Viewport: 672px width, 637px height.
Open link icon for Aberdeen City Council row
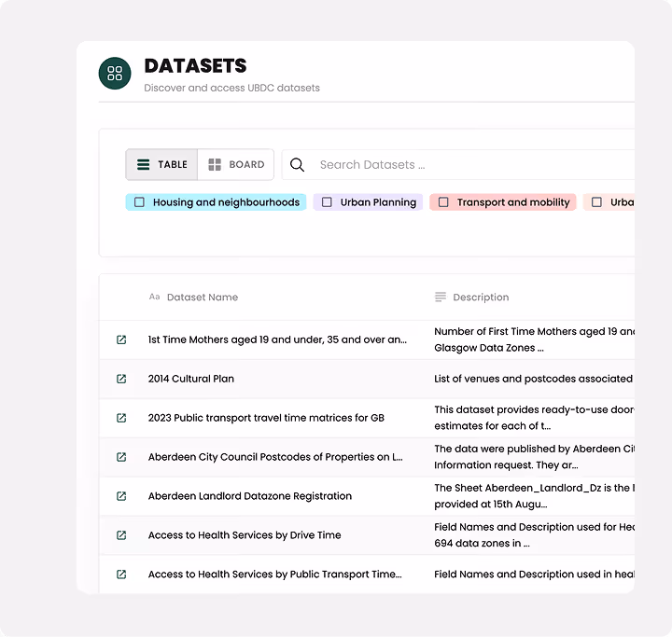pos(121,457)
